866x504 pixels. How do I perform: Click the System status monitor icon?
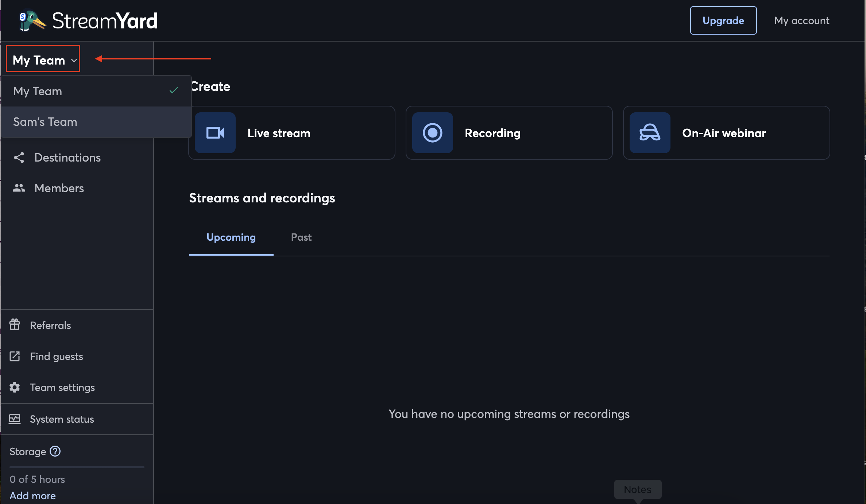pyautogui.click(x=15, y=419)
